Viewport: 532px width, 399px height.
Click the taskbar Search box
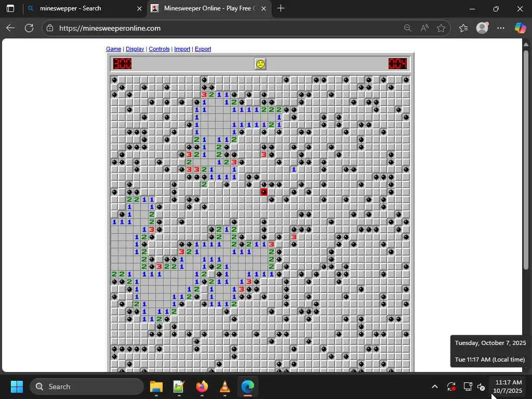pos(87,387)
